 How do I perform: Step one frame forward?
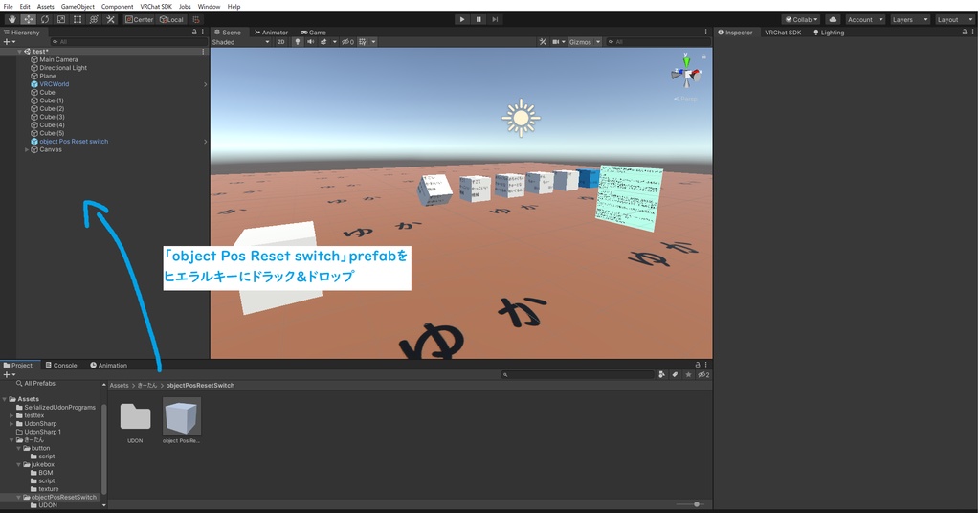[x=495, y=19]
